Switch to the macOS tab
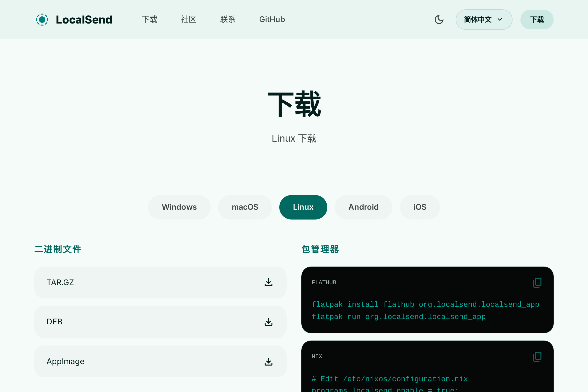 (x=245, y=207)
